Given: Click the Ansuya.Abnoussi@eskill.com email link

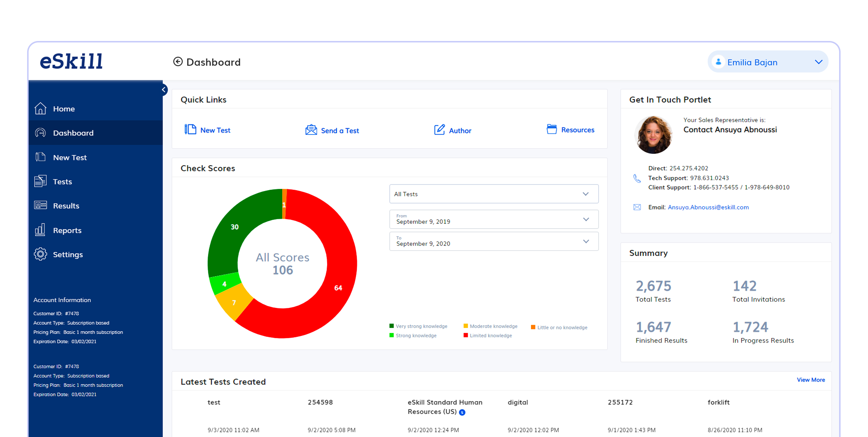Looking at the screenshot, I should (708, 207).
